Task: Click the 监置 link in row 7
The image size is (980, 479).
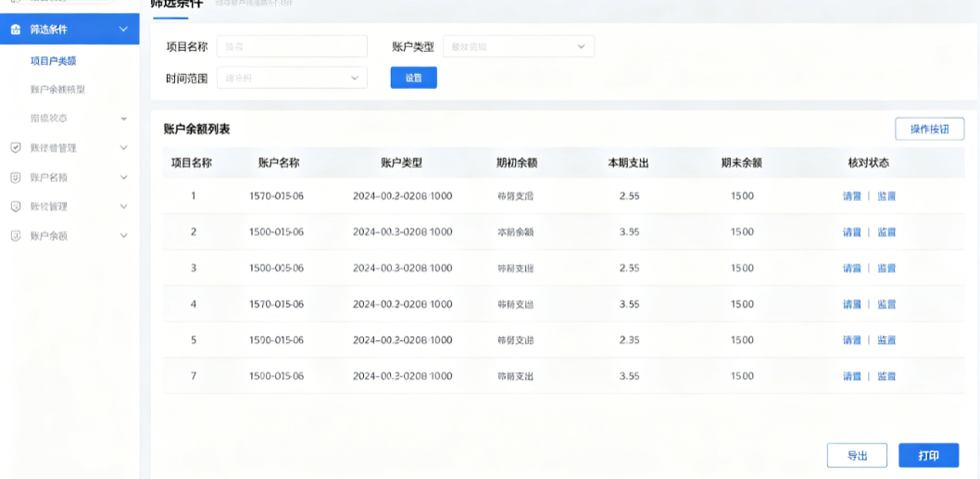Action: click(886, 376)
